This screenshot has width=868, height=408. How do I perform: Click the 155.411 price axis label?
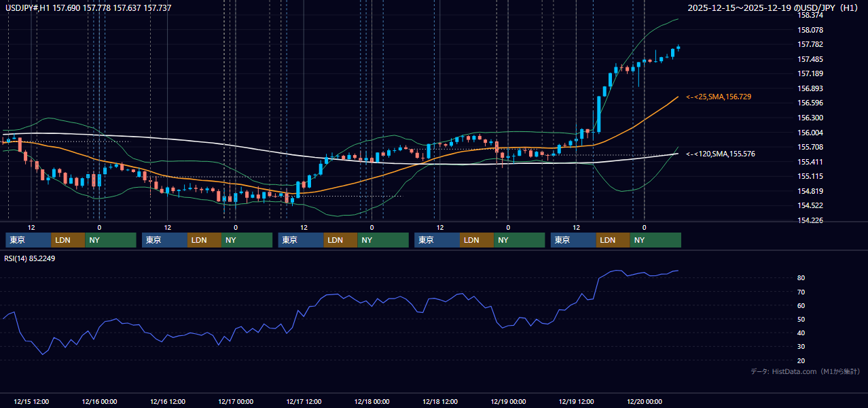click(810, 162)
